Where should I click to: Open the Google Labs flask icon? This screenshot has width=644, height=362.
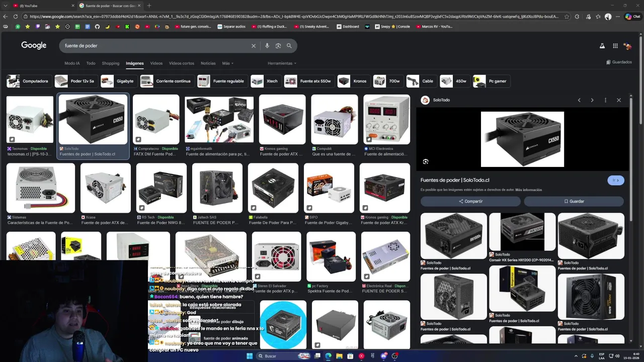click(x=602, y=46)
